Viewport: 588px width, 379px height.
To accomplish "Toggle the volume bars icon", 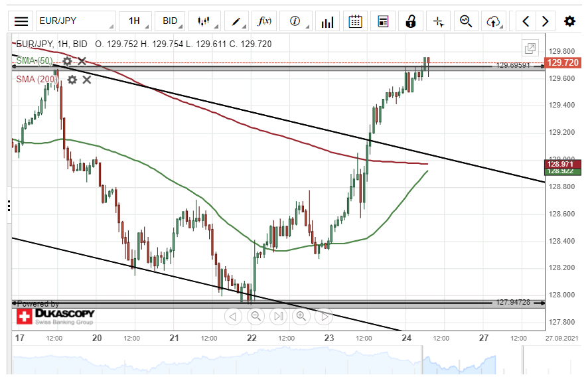I will tap(327, 21).
